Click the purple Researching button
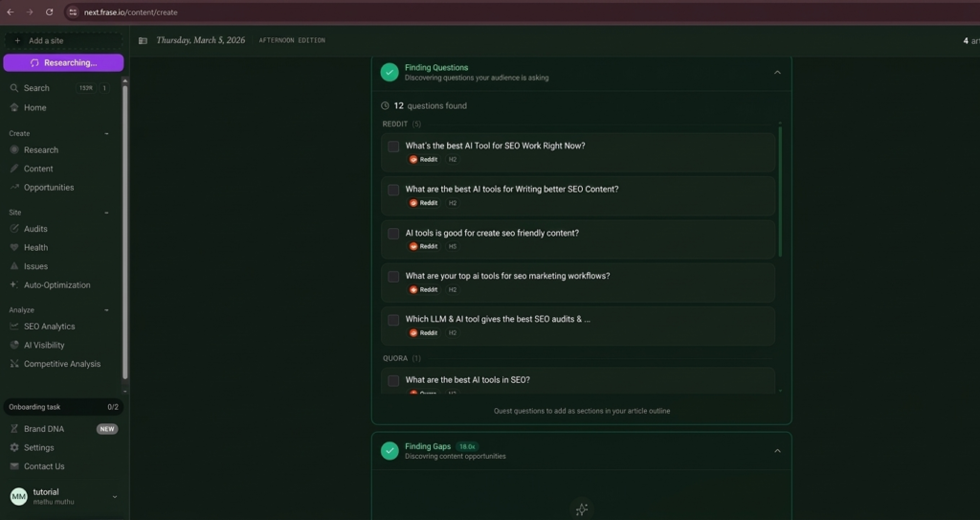The width and height of the screenshot is (980, 520). pos(63,62)
